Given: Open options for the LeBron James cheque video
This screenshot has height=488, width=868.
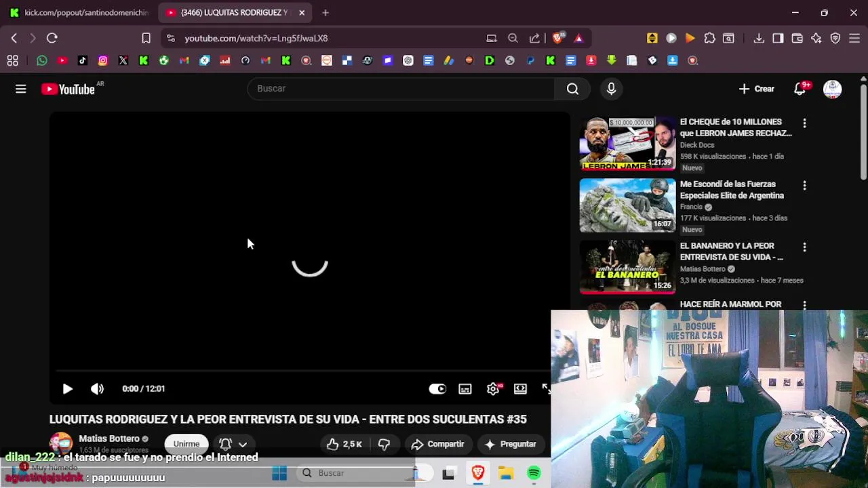Looking at the screenshot, I should tap(804, 123).
